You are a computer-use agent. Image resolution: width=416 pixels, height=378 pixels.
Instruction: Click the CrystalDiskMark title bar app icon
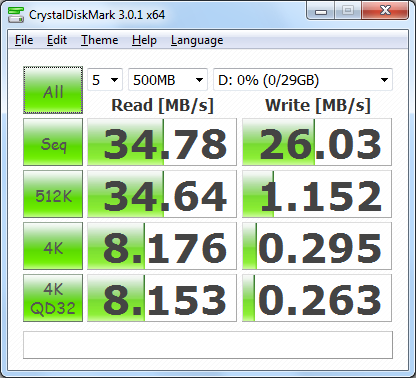click(x=16, y=15)
